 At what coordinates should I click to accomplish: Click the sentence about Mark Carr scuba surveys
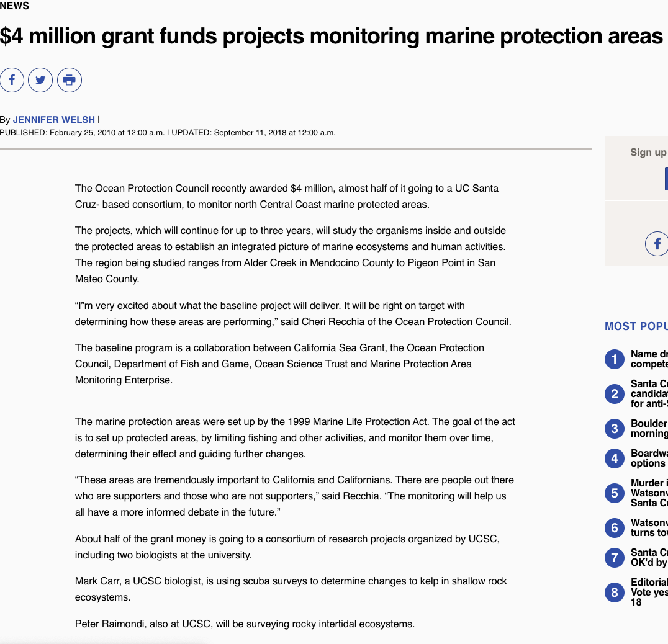coord(291,589)
